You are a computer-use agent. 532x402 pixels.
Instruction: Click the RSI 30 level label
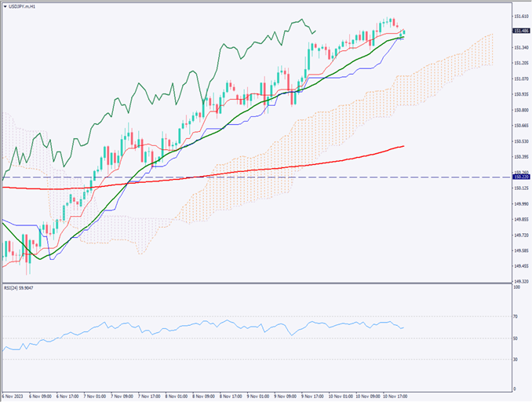[x=516, y=360]
